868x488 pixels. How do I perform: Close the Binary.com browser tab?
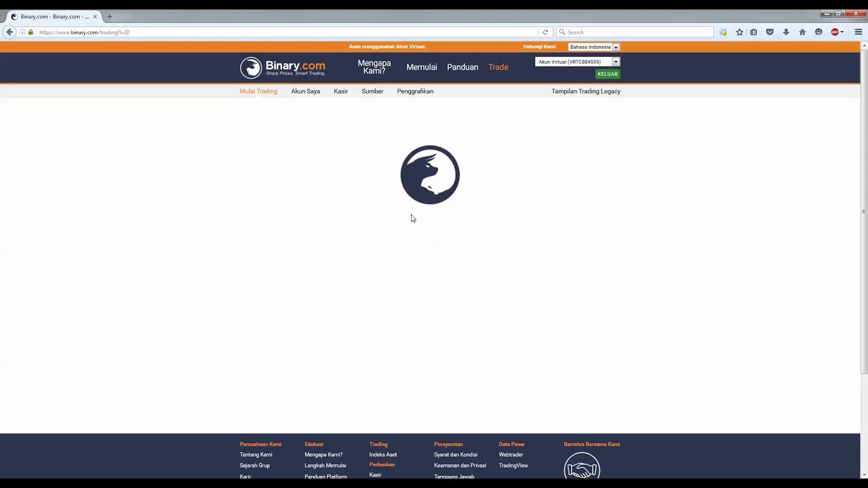(95, 16)
